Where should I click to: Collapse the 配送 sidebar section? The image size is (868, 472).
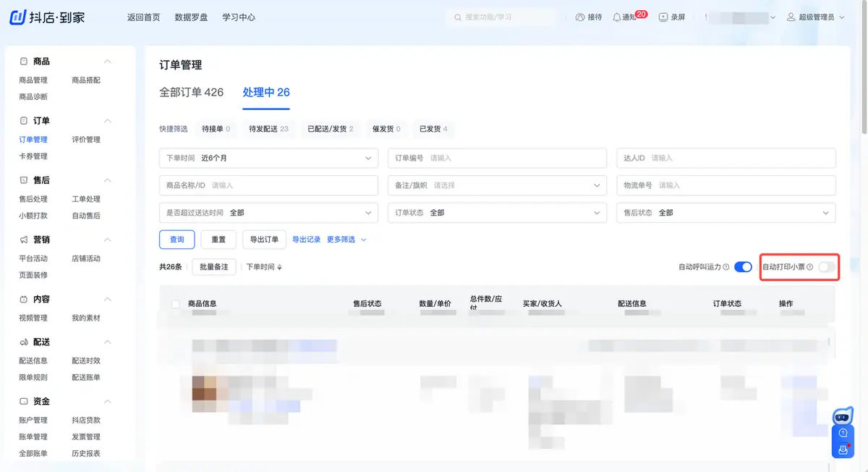[108, 342]
